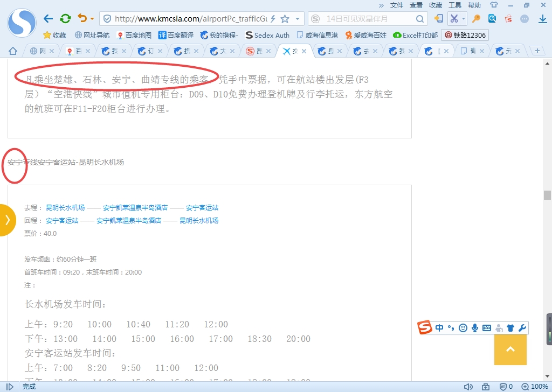Open the IME wrench settings icon
Viewport: 552px width, 392px height.
click(522, 328)
